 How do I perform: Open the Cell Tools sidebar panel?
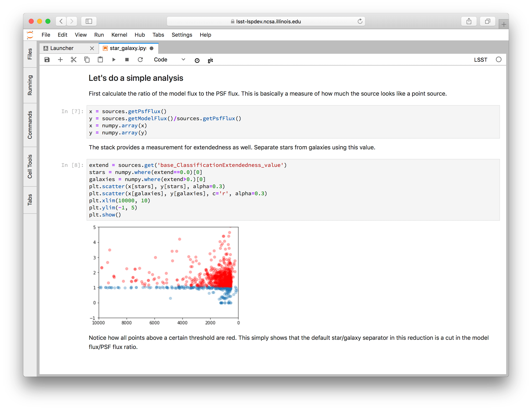point(30,166)
